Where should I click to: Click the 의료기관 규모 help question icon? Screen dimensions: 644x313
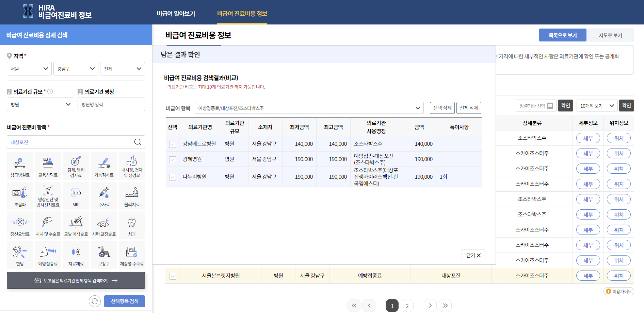pos(50,91)
